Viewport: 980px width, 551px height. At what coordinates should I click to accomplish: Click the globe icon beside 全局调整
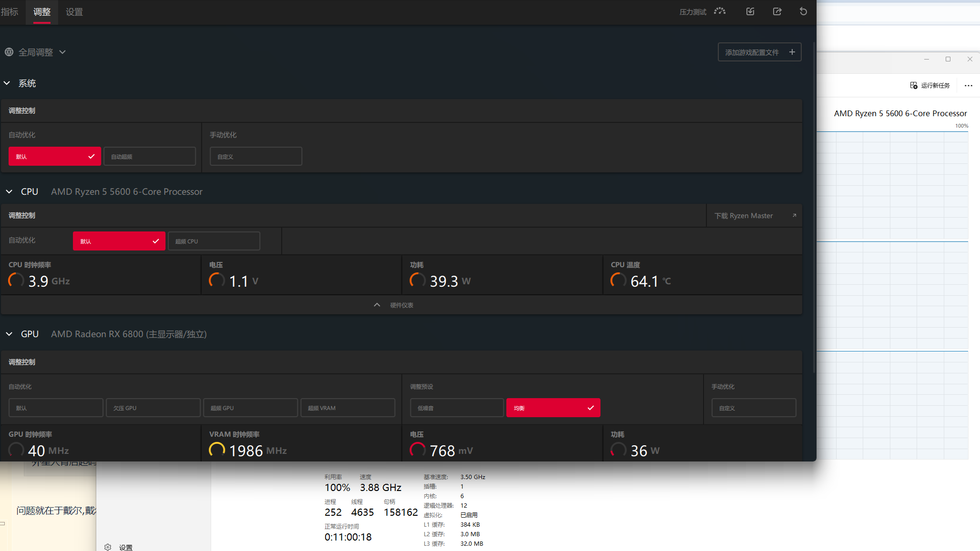[x=9, y=52]
